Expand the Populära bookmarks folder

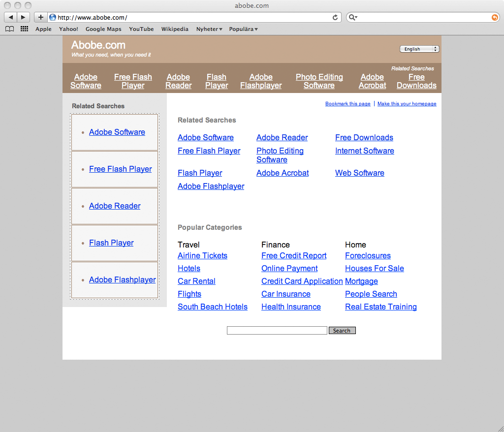[243, 29]
